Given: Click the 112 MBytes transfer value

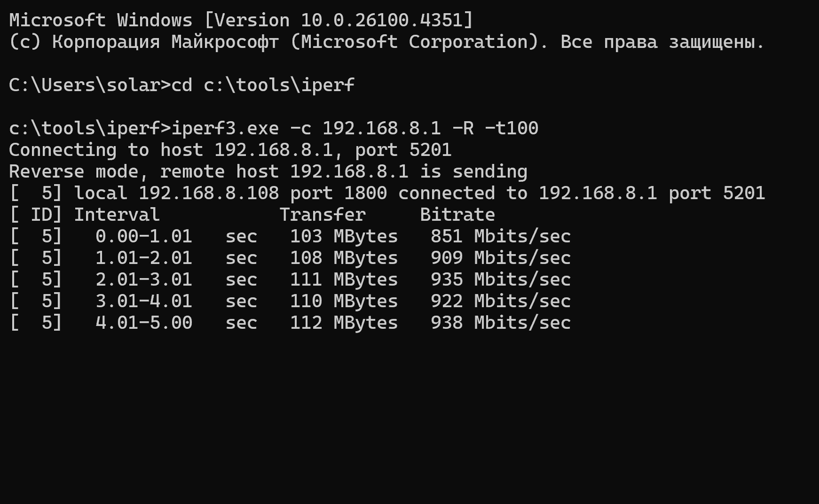Looking at the screenshot, I should tap(344, 323).
